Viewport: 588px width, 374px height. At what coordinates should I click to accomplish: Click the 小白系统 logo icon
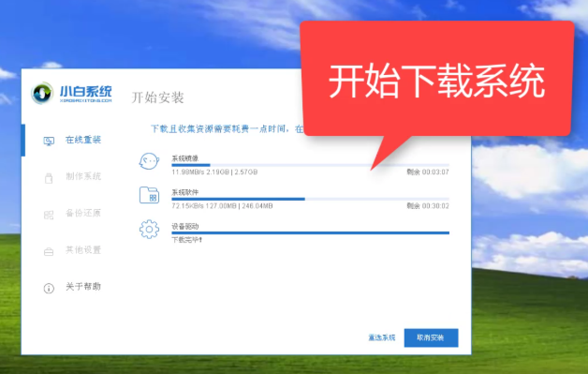(42, 93)
